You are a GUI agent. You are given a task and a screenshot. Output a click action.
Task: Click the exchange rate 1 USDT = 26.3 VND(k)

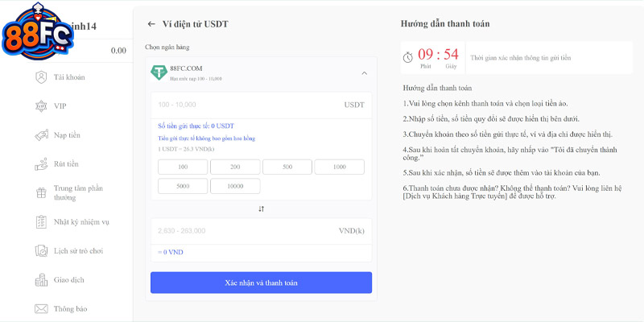click(186, 149)
